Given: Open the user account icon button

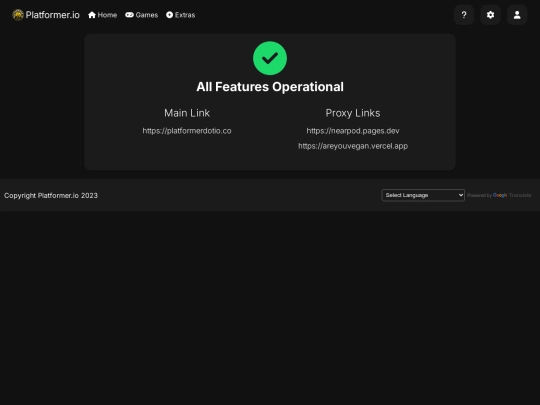Looking at the screenshot, I should [x=517, y=15].
